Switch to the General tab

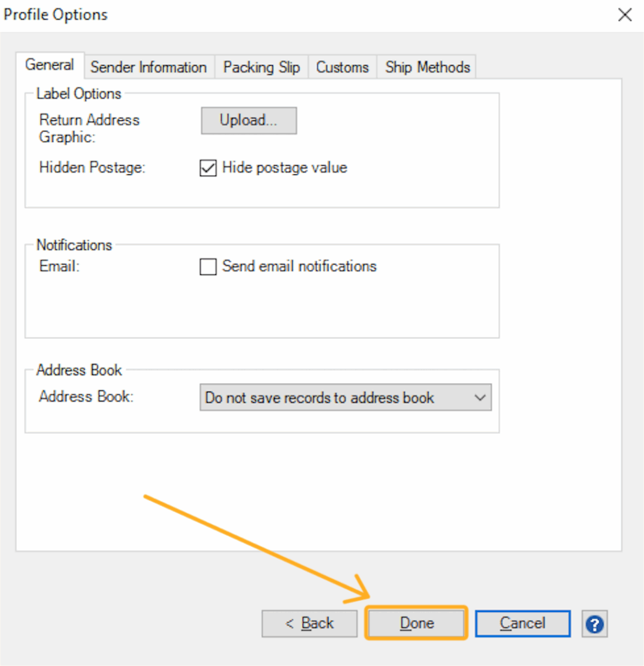coord(49,65)
